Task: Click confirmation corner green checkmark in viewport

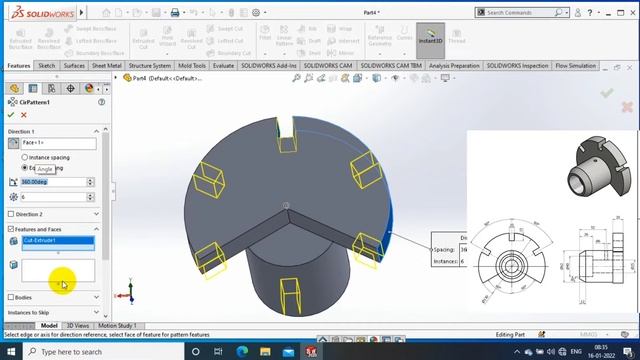Action: click(607, 93)
